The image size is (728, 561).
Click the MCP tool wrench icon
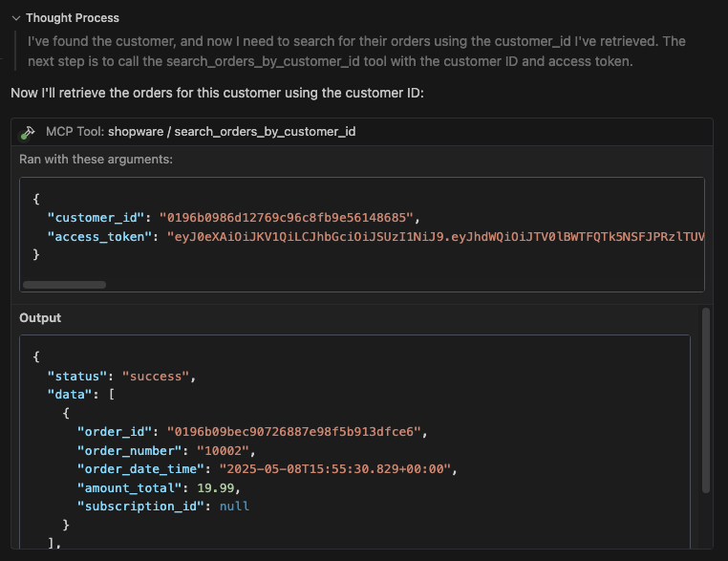[28, 132]
